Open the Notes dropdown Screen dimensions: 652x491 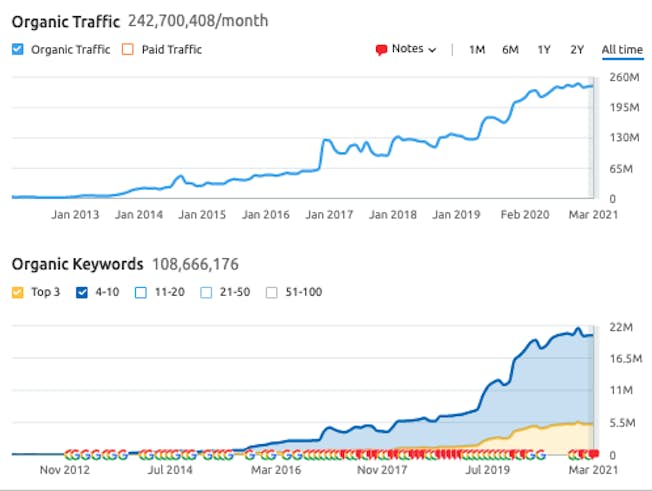pos(406,49)
